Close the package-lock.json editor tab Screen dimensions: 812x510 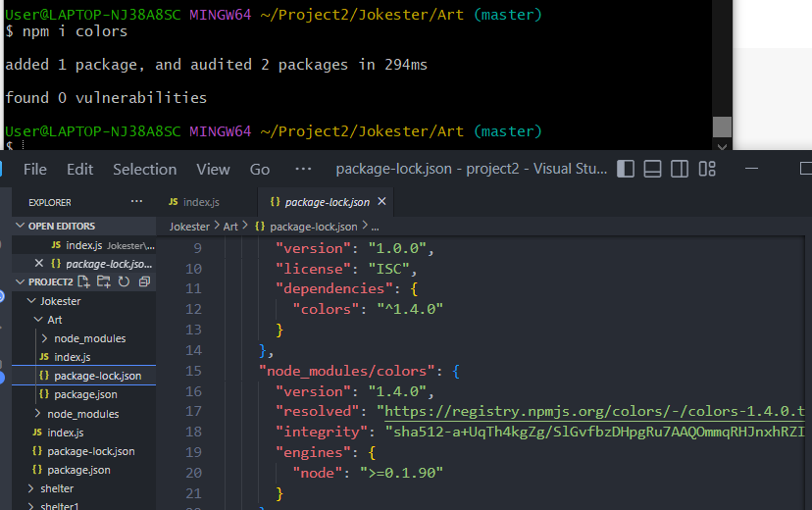pyautogui.click(x=381, y=201)
